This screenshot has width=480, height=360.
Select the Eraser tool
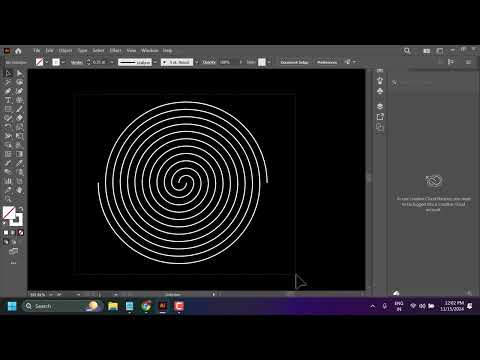click(x=20, y=118)
